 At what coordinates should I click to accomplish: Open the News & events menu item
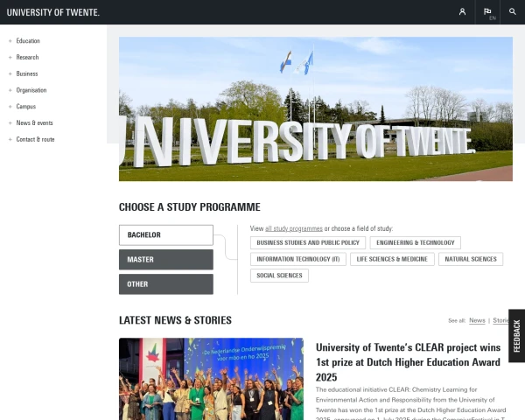click(34, 122)
